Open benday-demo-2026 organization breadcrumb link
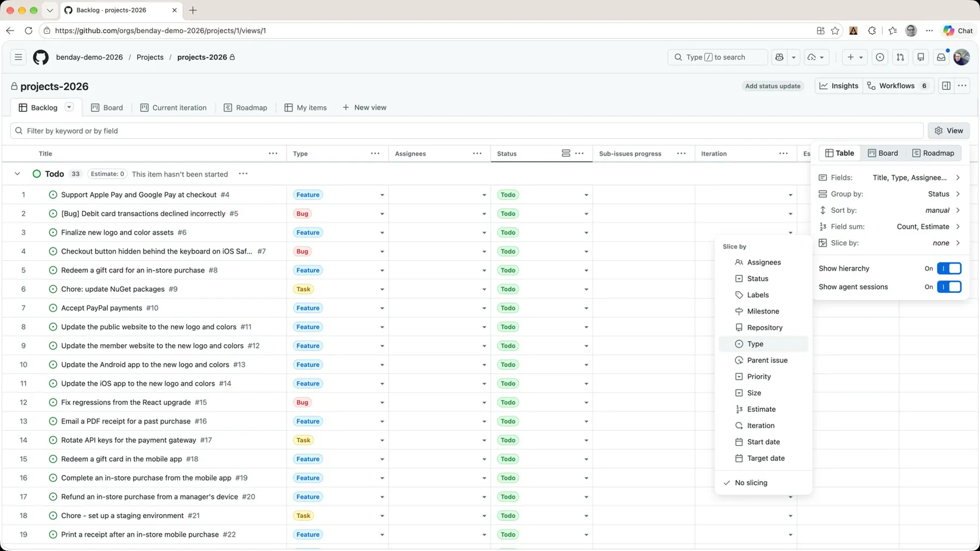The image size is (980, 551). coord(89,57)
